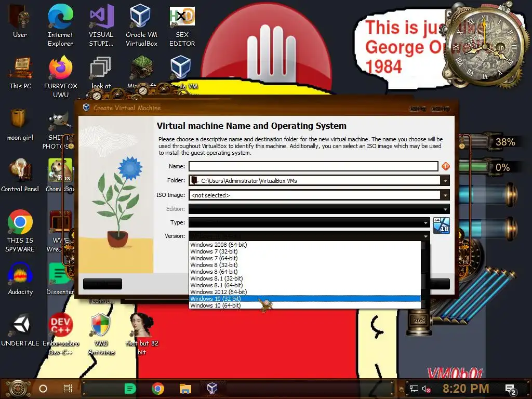Open the FURRYFOX UWU desktop icon
This screenshot has width=532, height=399.
pos(61,77)
